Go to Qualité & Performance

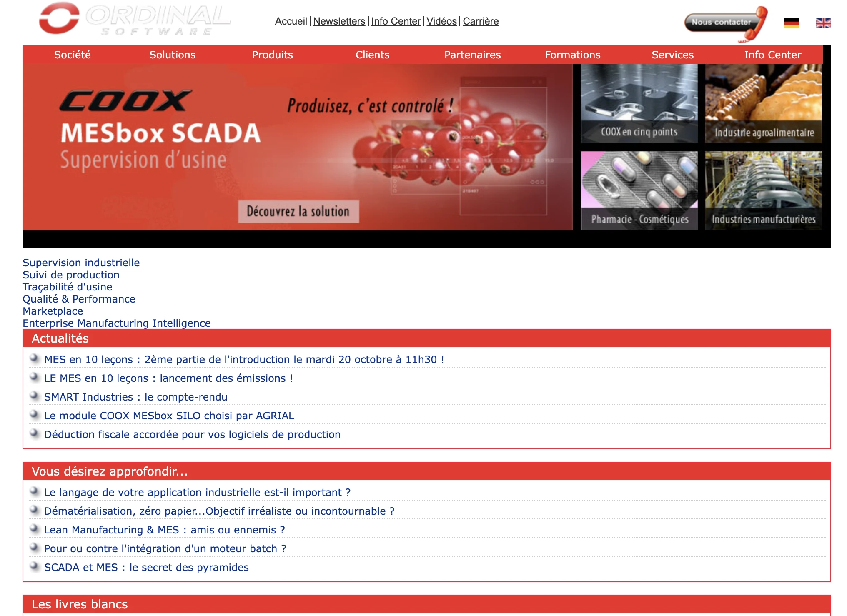click(x=79, y=299)
